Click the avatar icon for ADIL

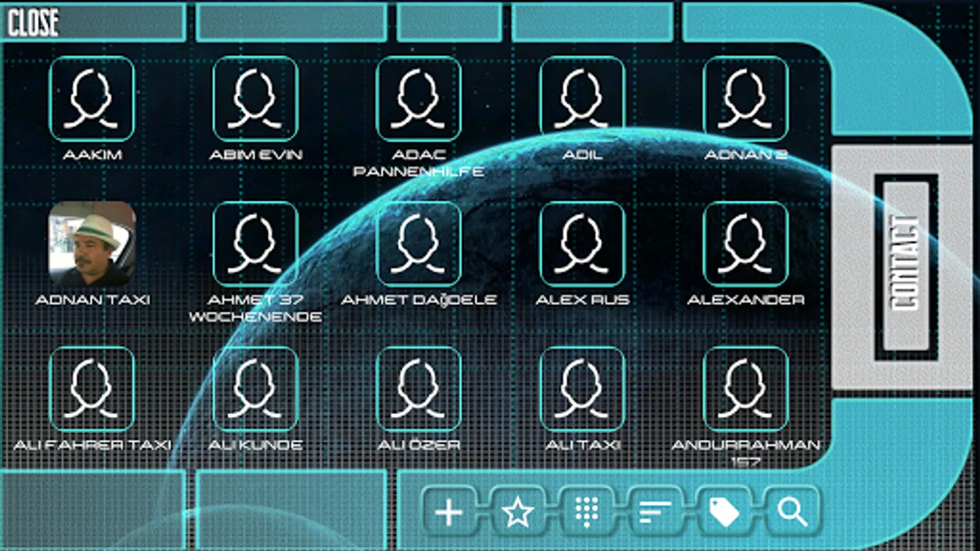[x=582, y=99]
